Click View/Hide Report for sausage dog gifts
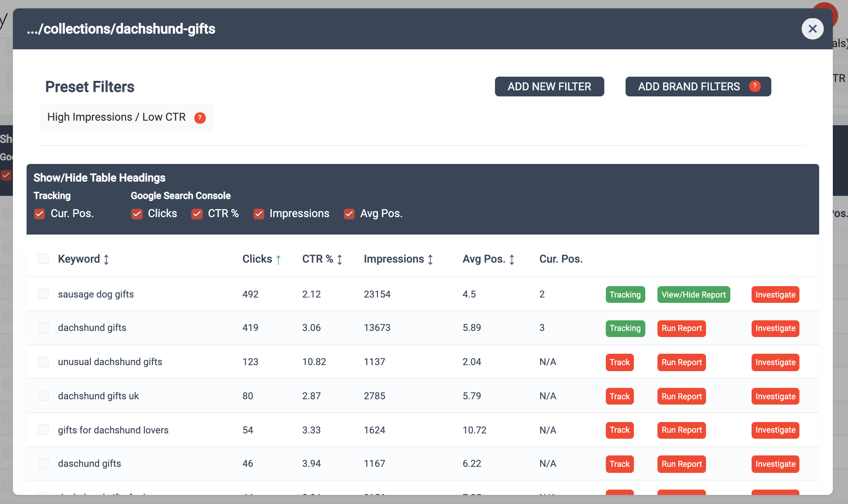Viewport: 848px width, 504px height. [694, 294]
